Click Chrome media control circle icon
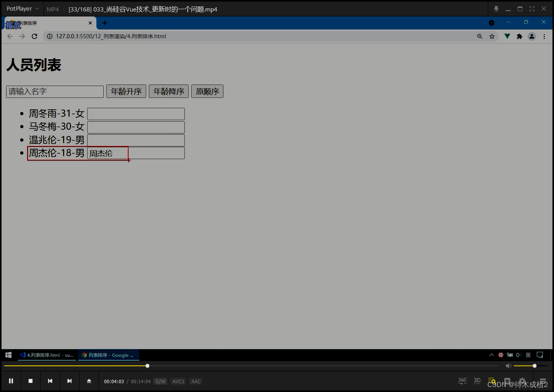 click(492, 23)
